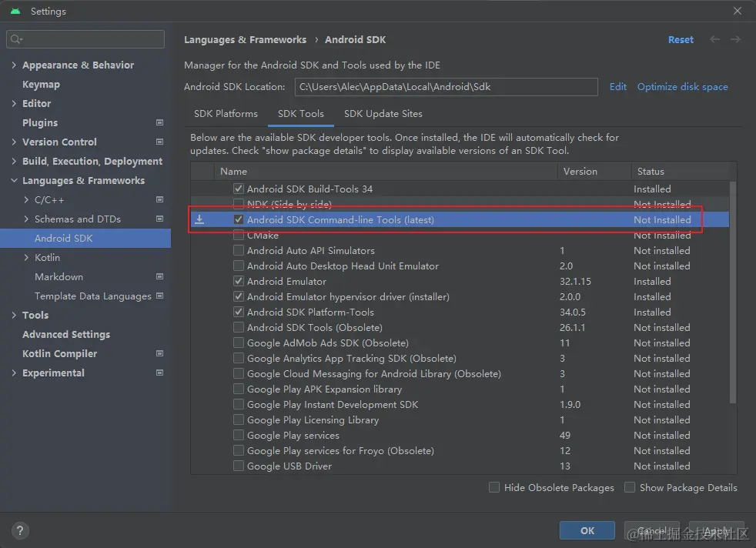Click Optimize disk space link
The image size is (756, 548).
pos(682,87)
